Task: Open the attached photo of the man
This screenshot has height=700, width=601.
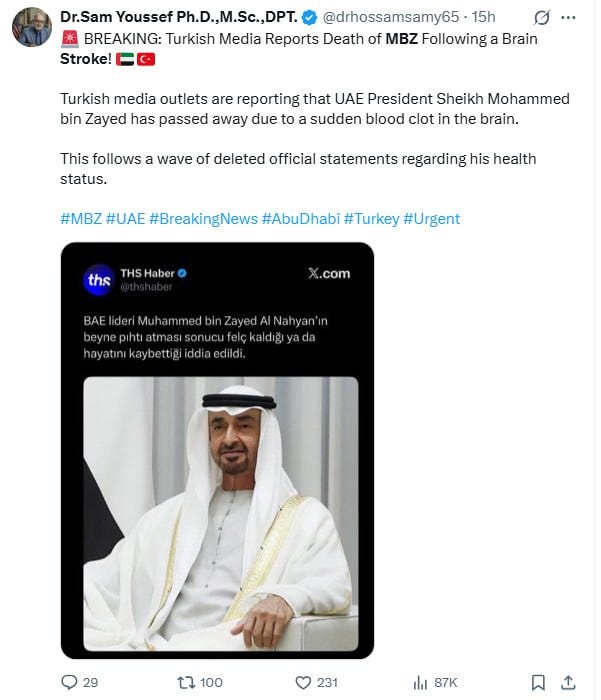Action: (220, 510)
